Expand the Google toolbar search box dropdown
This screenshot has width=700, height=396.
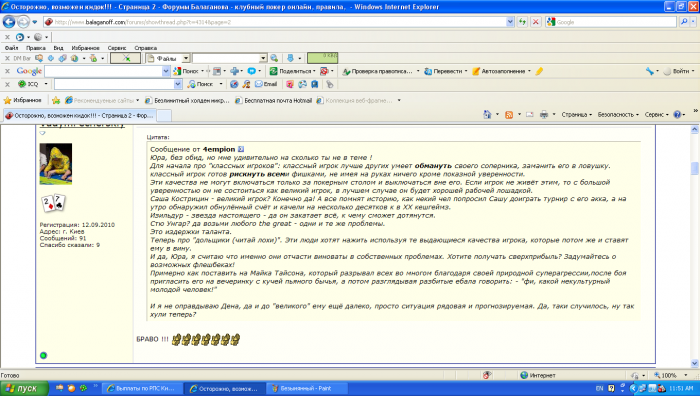(x=166, y=71)
